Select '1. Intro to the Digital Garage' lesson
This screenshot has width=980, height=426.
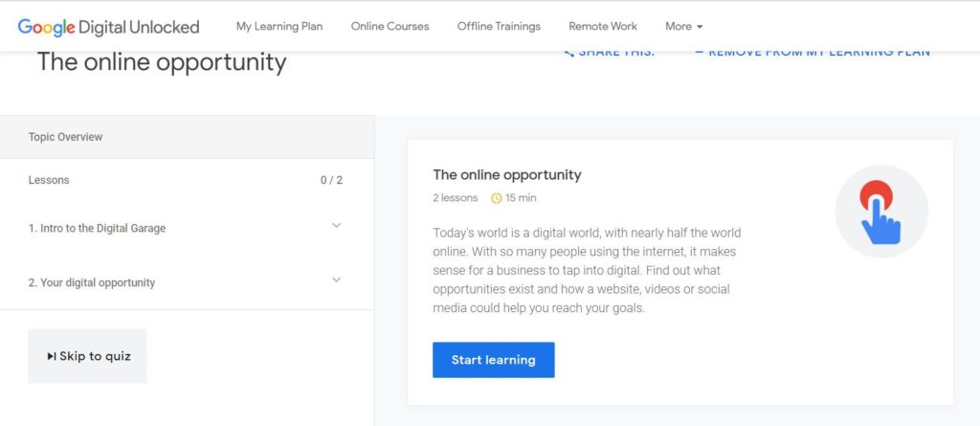coord(97,229)
